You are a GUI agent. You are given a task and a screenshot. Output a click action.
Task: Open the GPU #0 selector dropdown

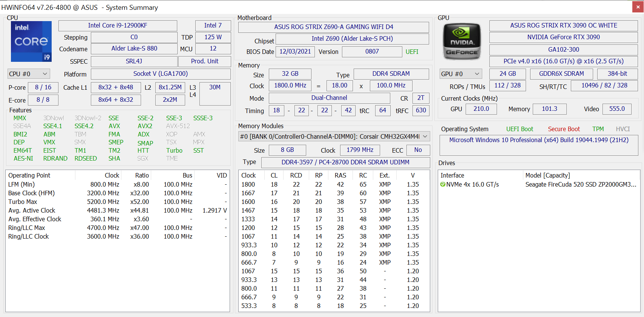coord(461,74)
